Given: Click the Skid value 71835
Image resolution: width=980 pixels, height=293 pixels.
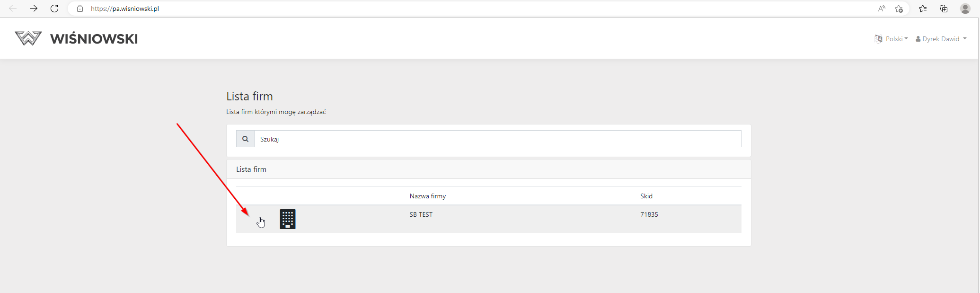Looking at the screenshot, I should 649,214.
